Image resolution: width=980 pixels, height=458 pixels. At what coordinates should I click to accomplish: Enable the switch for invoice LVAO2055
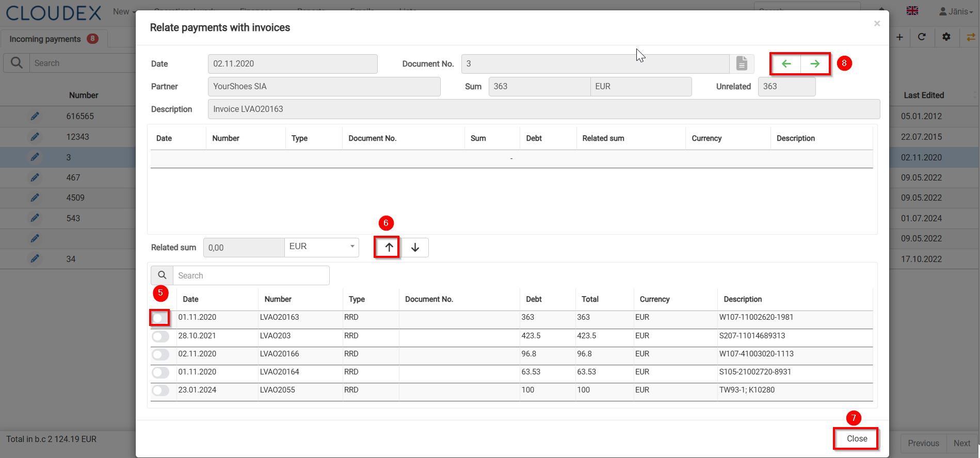(160, 390)
